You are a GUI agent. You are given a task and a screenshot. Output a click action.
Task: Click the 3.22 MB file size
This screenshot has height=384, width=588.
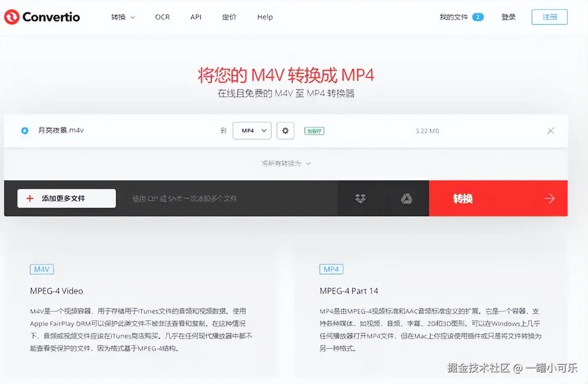tap(427, 131)
